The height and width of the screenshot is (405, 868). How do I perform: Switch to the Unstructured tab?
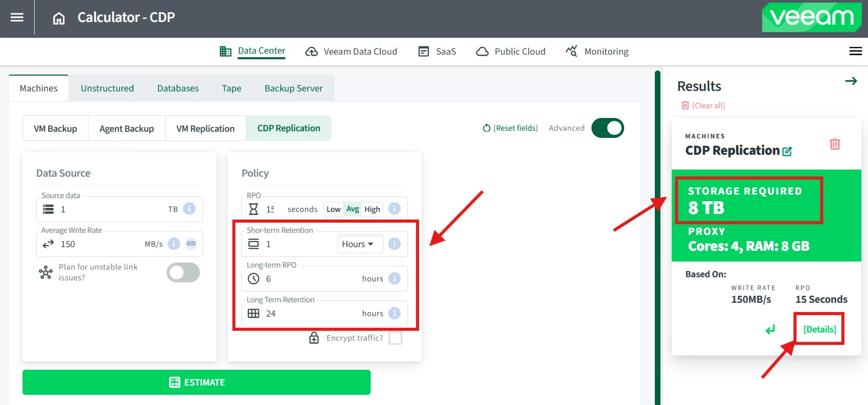[107, 88]
